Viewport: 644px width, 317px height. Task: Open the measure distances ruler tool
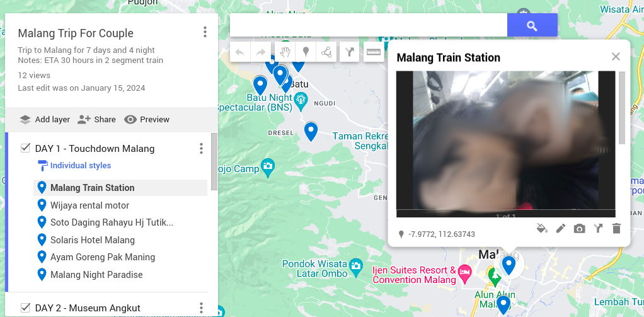(373, 52)
